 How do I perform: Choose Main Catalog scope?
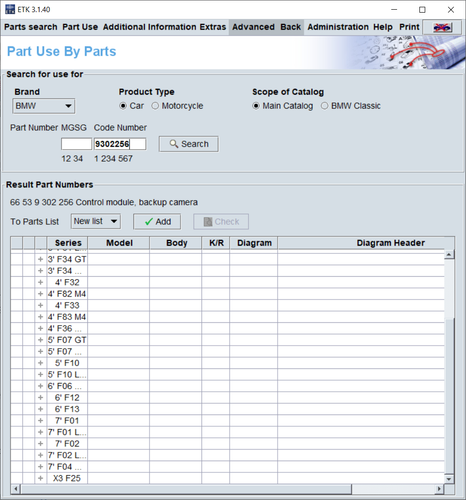pos(256,106)
